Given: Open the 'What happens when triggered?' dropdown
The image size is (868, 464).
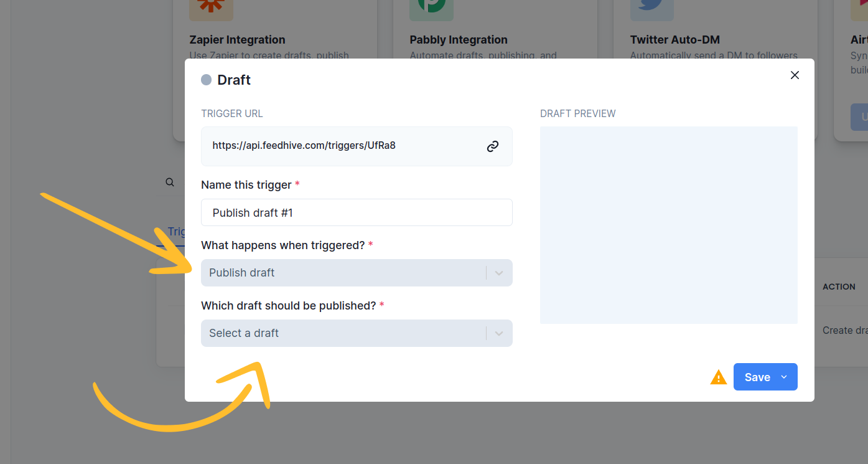Looking at the screenshot, I should click(357, 273).
